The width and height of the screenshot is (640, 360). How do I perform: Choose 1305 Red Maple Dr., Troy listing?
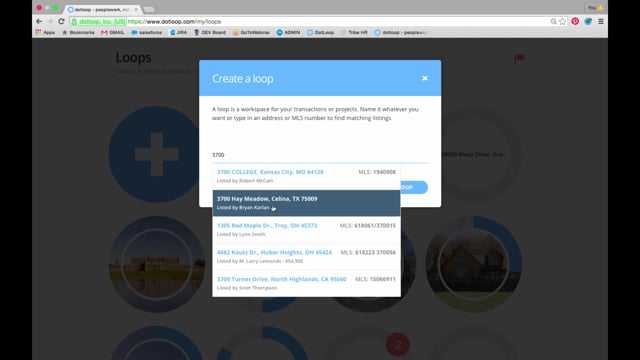pyautogui.click(x=306, y=229)
